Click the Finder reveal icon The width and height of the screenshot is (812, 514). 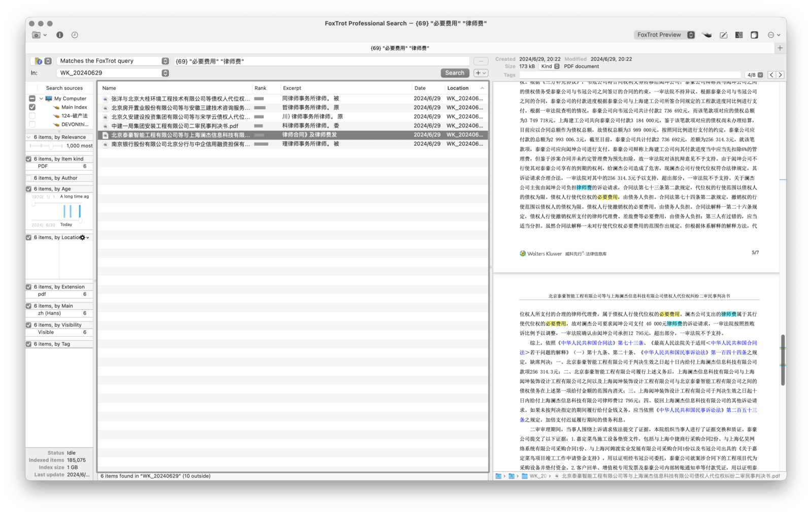tap(739, 35)
